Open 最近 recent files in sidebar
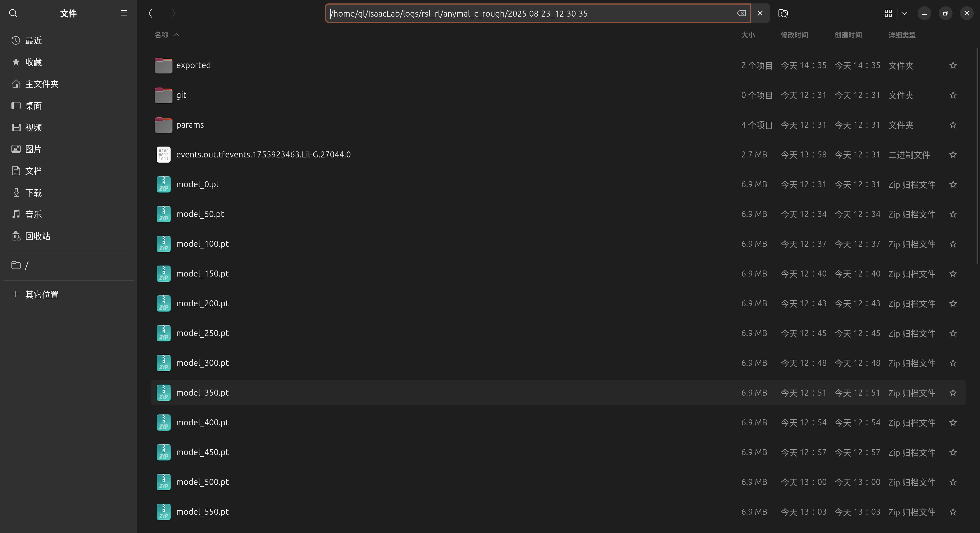Viewport: 980px width, 533px height. (33, 40)
